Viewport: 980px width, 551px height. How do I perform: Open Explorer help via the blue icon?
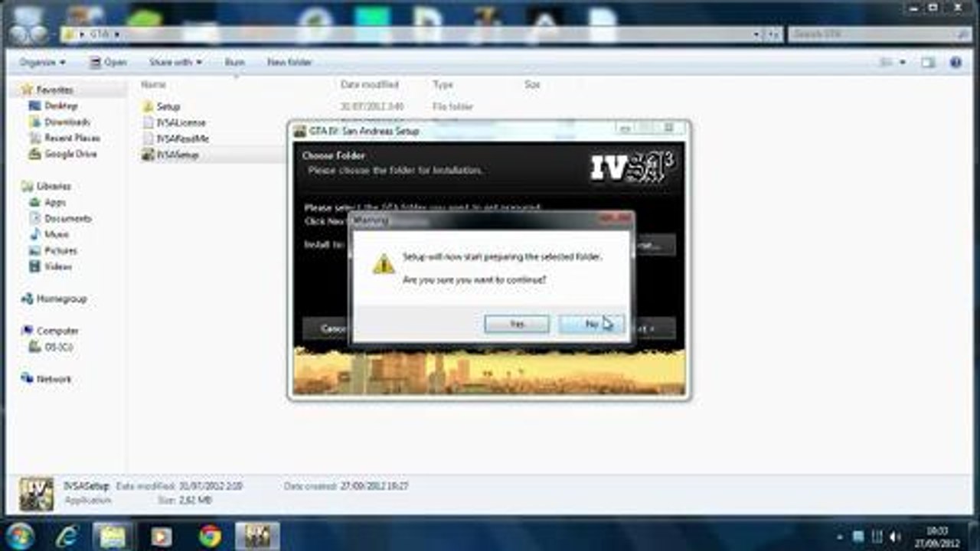point(955,62)
